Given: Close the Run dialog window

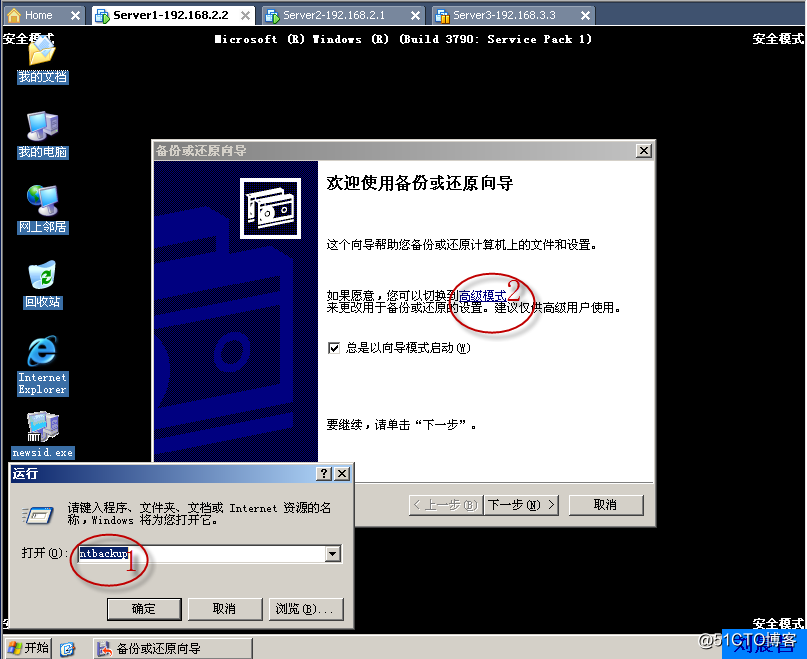Looking at the screenshot, I should (342, 474).
